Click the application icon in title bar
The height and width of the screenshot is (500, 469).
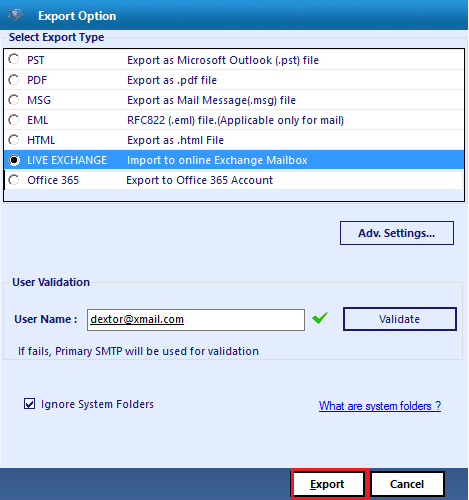pyautogui.click(x=15, y=15)
